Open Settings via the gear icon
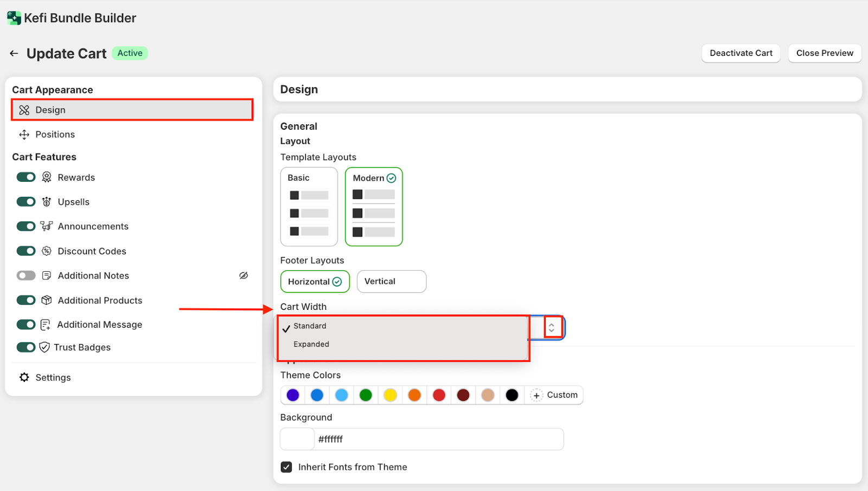The height and width of the screenshot is (491, 868). [x=24, y=378]
